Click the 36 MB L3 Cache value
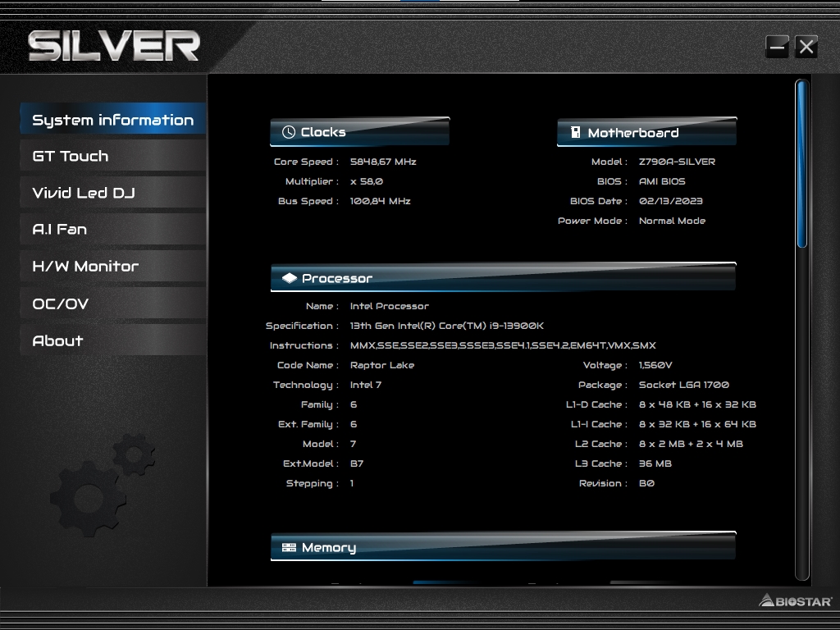This screenshot has width=840, height=630. coord(655,464)
